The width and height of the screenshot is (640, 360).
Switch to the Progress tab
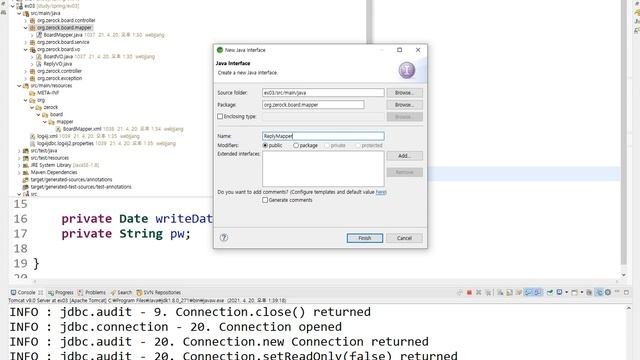pos(61,292)
